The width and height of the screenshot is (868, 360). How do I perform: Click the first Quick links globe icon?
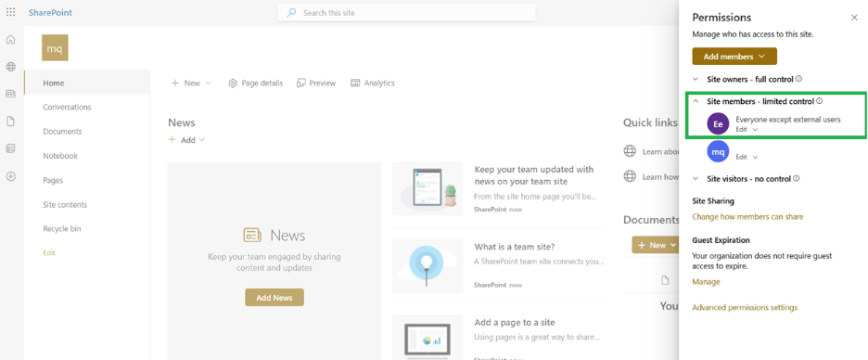(630, 151)
